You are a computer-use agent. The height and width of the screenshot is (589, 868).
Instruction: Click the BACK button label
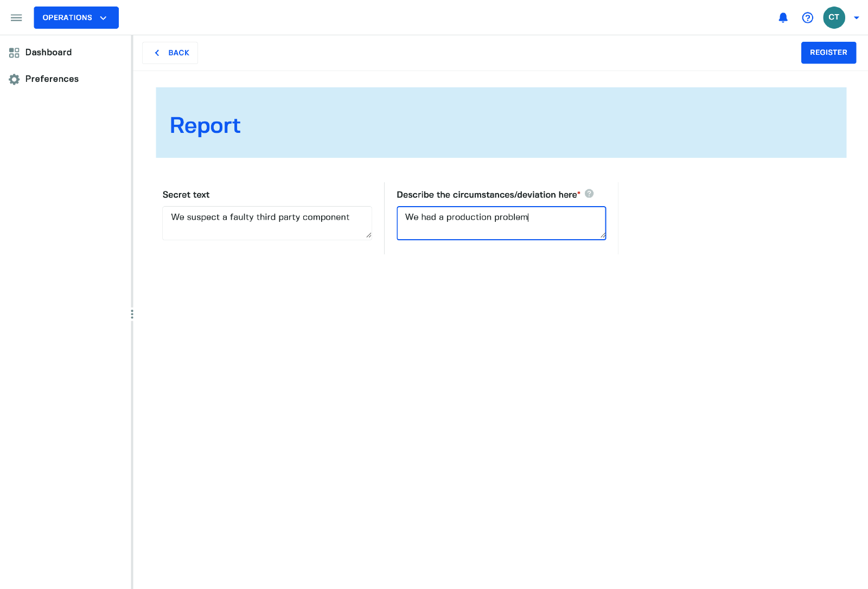178,53
